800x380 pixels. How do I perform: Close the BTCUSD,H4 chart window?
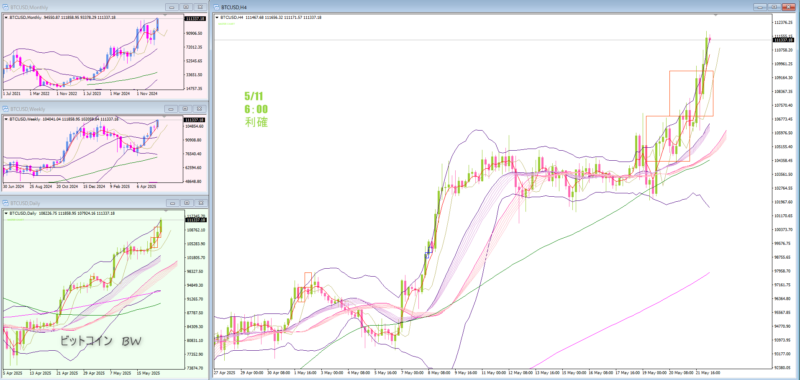[789, 7]
